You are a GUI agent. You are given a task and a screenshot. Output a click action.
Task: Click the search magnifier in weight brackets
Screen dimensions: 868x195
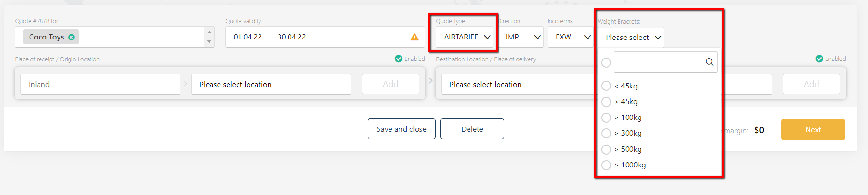tap(709, 62)
